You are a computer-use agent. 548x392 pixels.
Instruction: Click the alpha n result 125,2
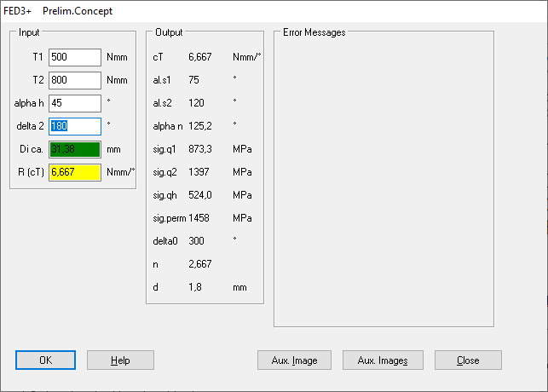[x=199, y=126]
